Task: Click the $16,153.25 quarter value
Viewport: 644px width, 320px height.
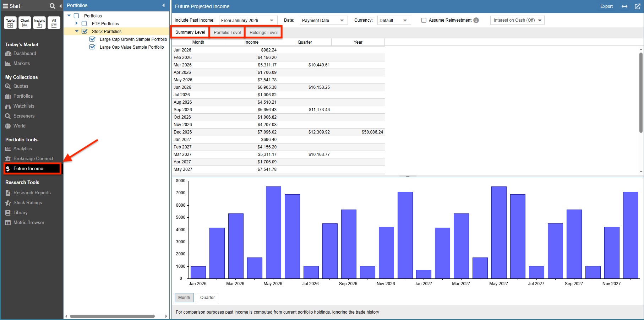Action: [319, 87]
